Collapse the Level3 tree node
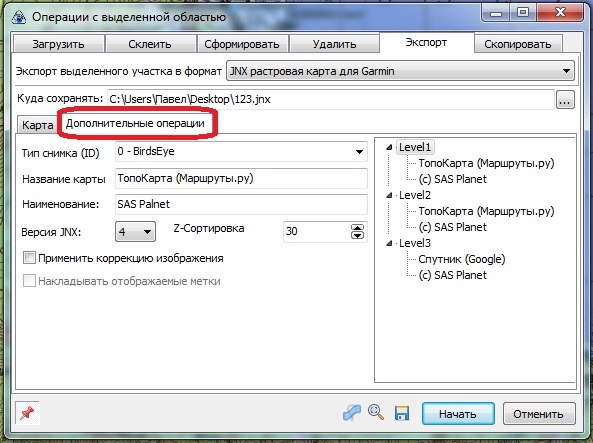This screenshot has width=593, height=443. pyautogui.click(x=389, y=244)
